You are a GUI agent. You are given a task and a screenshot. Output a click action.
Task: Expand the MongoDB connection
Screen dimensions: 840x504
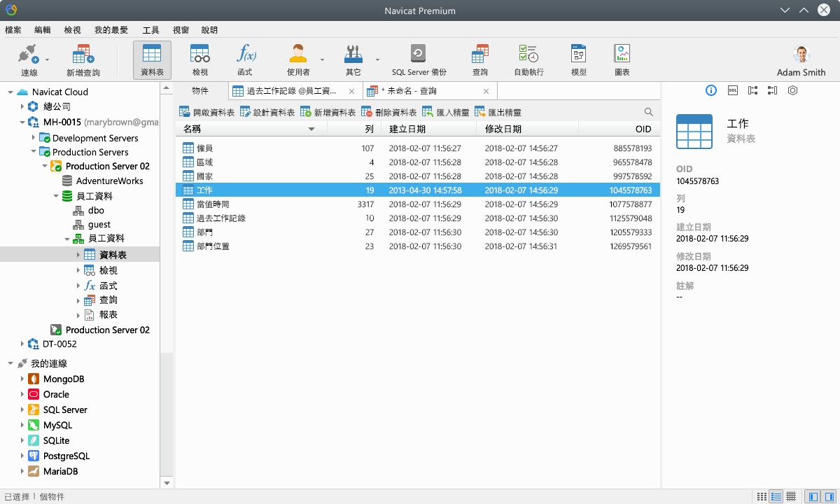(22, 379)
